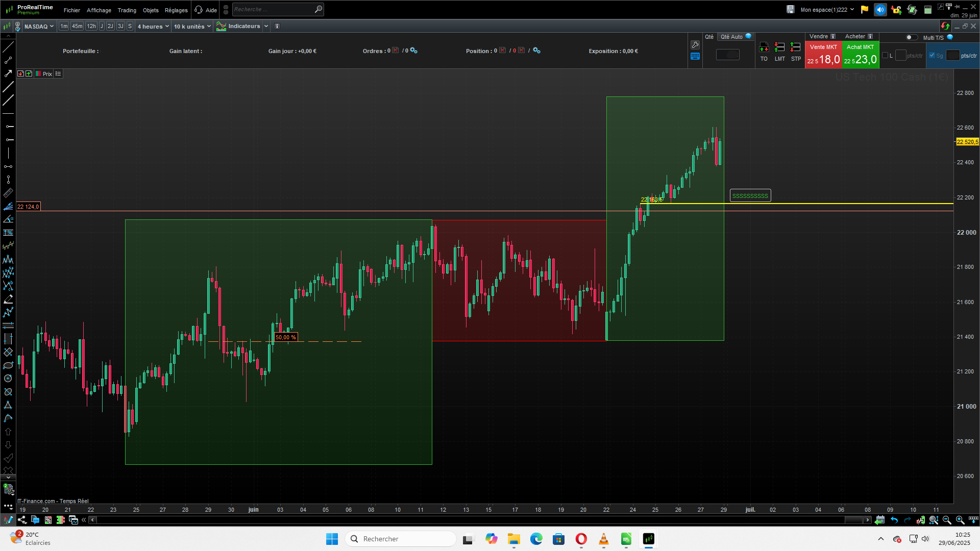Click the horizontal chart scrollbar track
The width and height of the screenshot is (980, 551).
pyautogui.click(x=459, y=520)
